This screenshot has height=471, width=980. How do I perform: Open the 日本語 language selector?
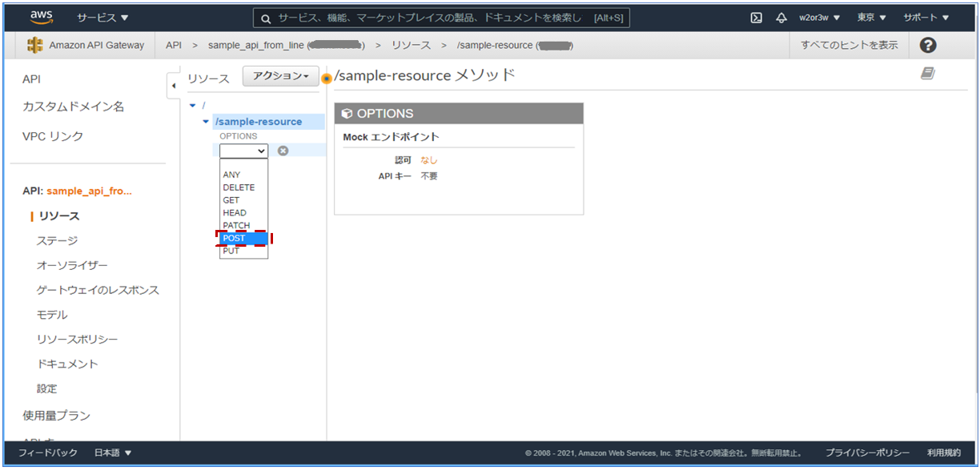point(112,453)
